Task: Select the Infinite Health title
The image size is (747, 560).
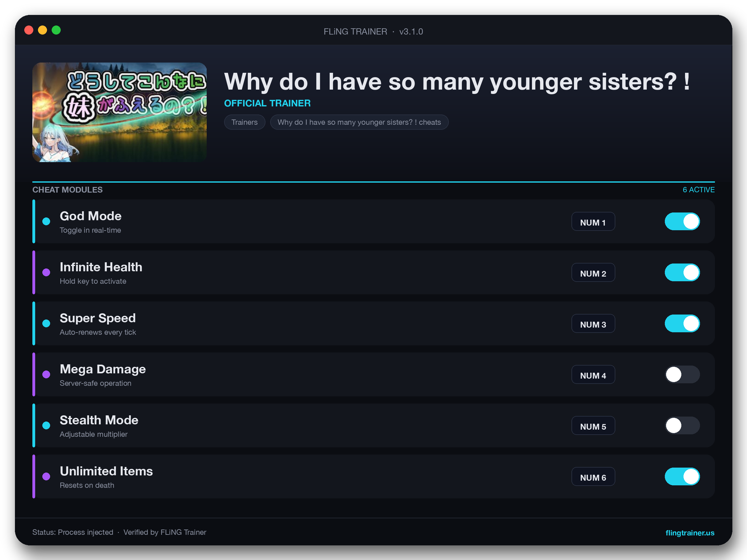Action: 101,267
